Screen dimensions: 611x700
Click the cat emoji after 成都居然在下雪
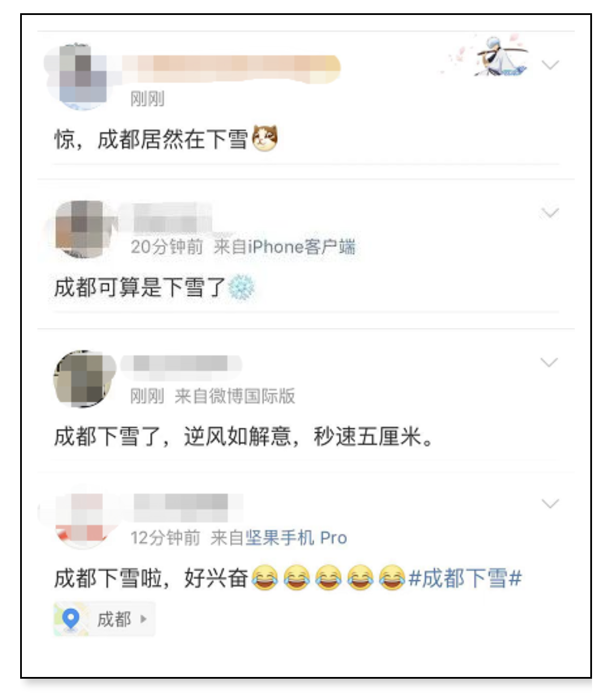265,139
